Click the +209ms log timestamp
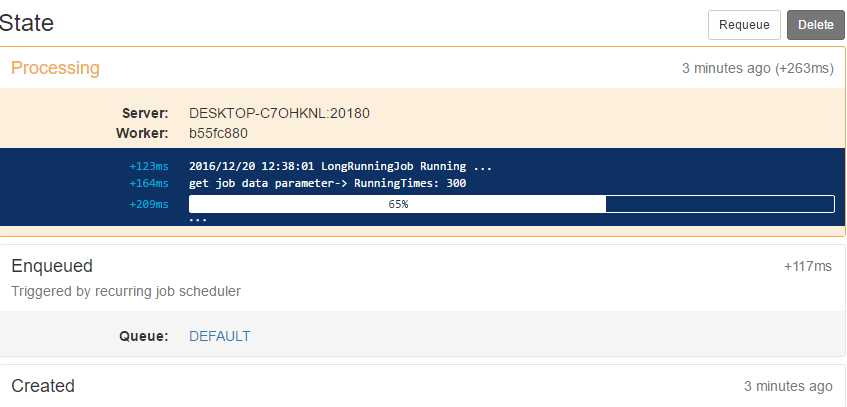 click(x=149, y=204)
